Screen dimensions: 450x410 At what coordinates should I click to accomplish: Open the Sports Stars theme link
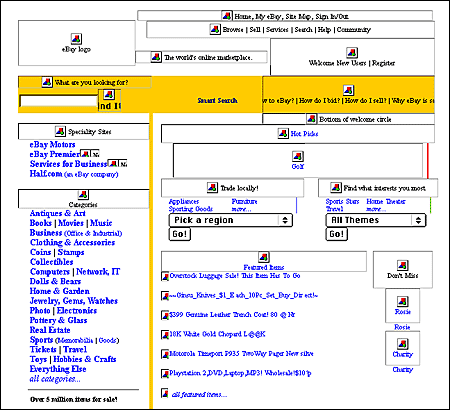click(x=342, y=201)
